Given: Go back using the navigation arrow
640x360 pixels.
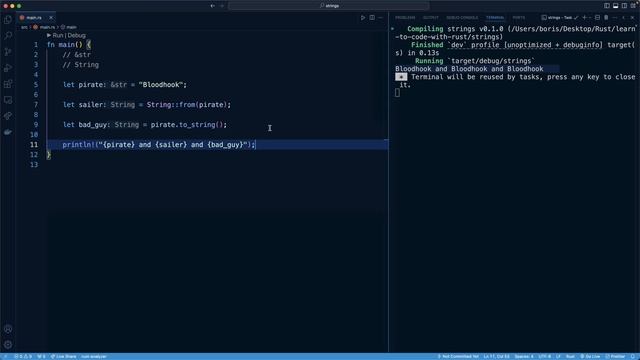Looking at the screenshot, I should 212,6.
